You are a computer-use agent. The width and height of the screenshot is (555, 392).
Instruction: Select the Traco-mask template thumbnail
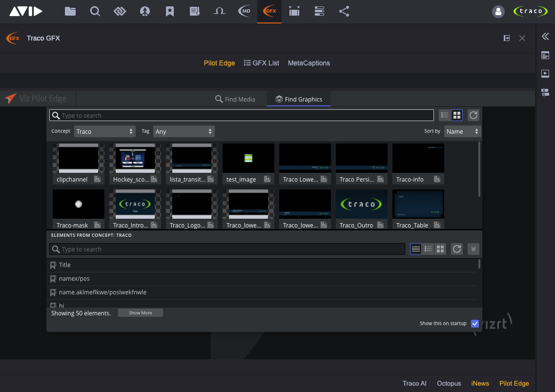(x=79, y=209)
